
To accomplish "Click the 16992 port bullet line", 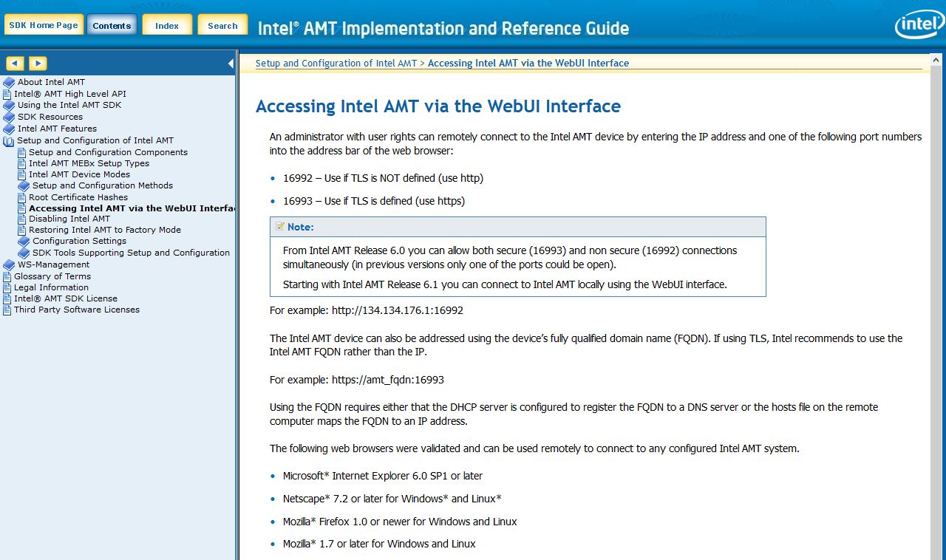I will click(383, 178).
